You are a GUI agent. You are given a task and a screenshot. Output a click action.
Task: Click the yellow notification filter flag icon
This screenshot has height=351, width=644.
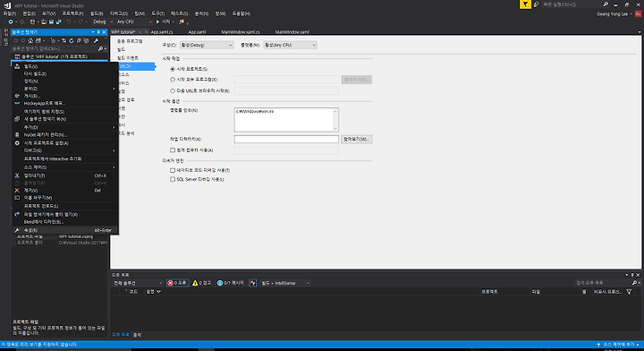click(x=525, y=4)
